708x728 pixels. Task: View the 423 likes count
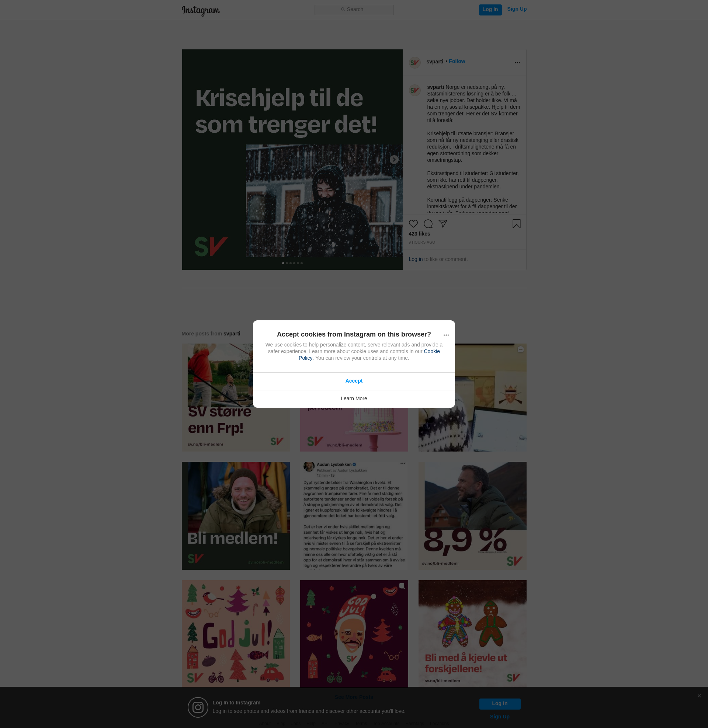419,234
